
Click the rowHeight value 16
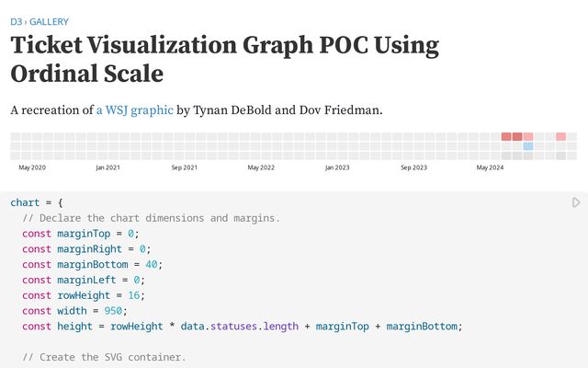click(138, 295)
